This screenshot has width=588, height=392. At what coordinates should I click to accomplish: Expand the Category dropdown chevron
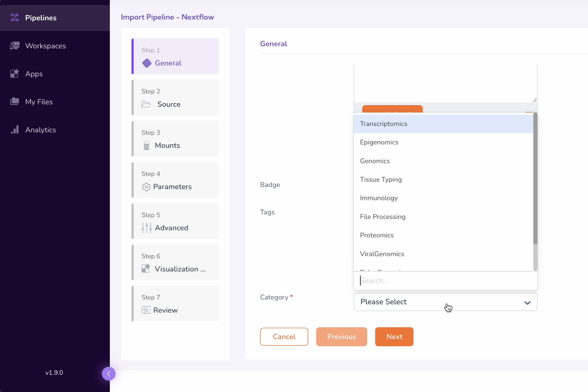[527, 302]
